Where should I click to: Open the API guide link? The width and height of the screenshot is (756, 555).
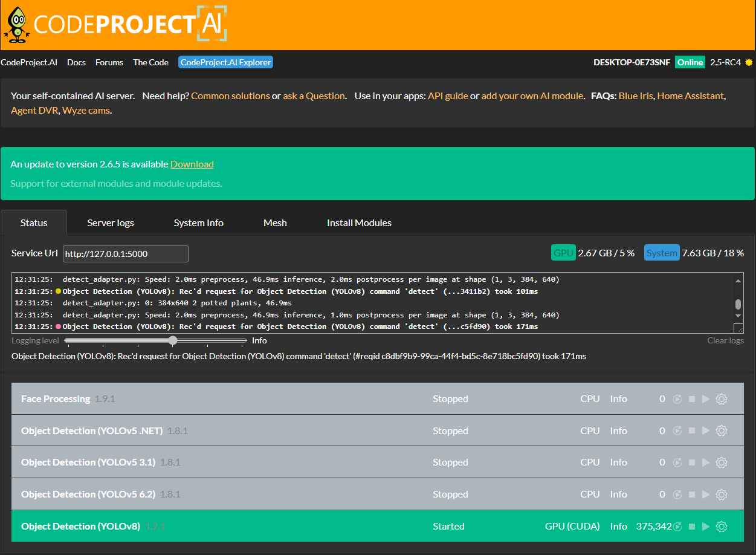click(448, 96)
